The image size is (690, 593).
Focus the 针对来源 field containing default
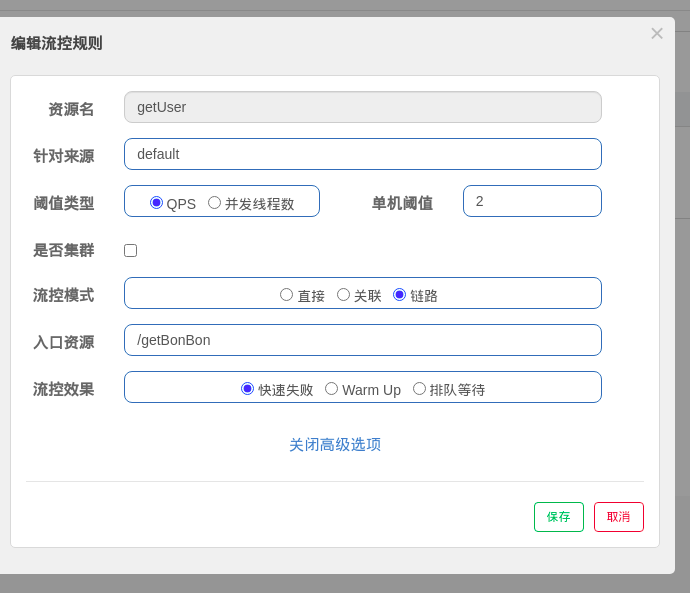pyautogui.click(x=363, y=154)
